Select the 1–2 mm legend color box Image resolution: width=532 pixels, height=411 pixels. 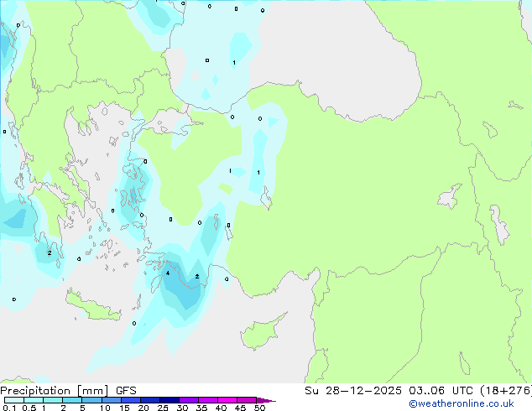tap(53, 400)
